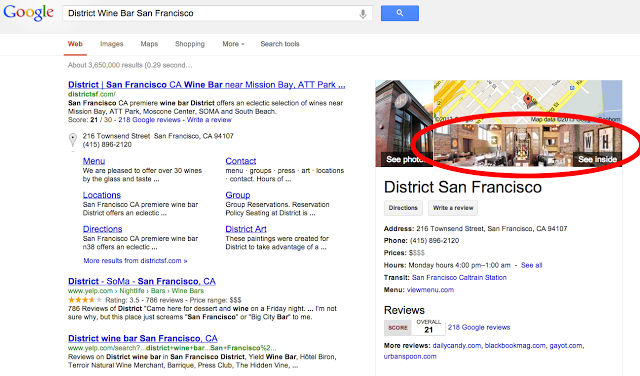Click the Google logo

28,13
